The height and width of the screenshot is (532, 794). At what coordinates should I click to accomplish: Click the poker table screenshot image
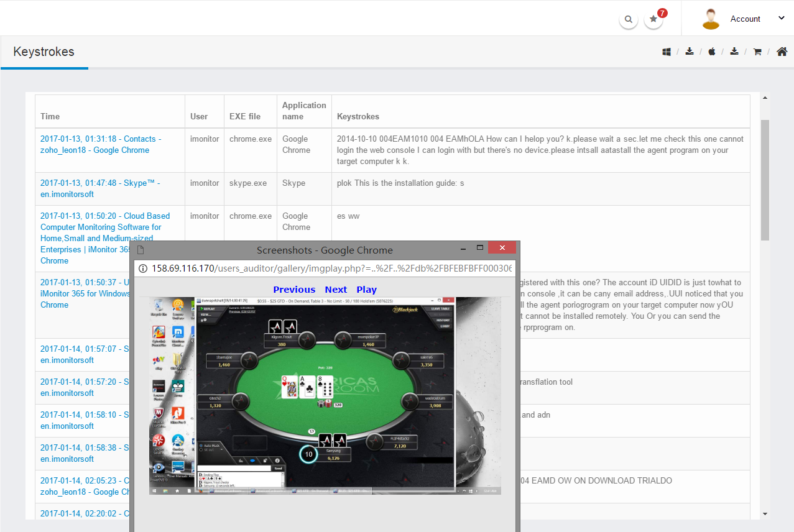pyautogui.click(x=325, y=395)
